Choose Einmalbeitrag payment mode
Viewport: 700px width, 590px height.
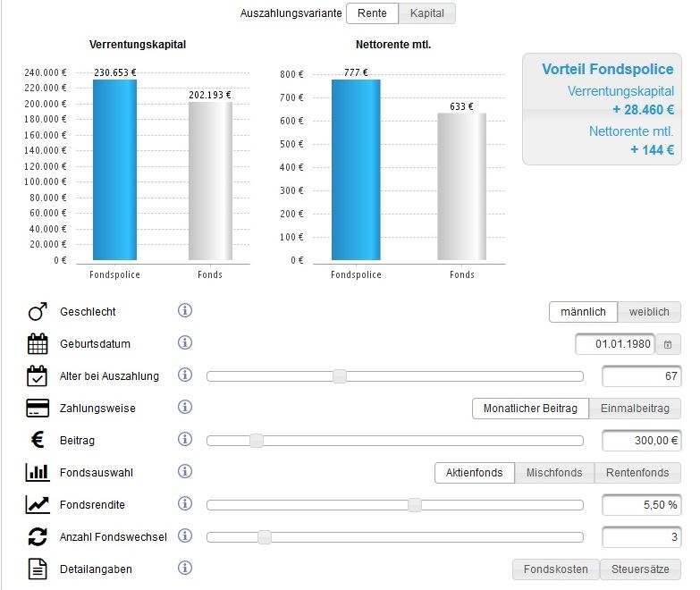635,409
